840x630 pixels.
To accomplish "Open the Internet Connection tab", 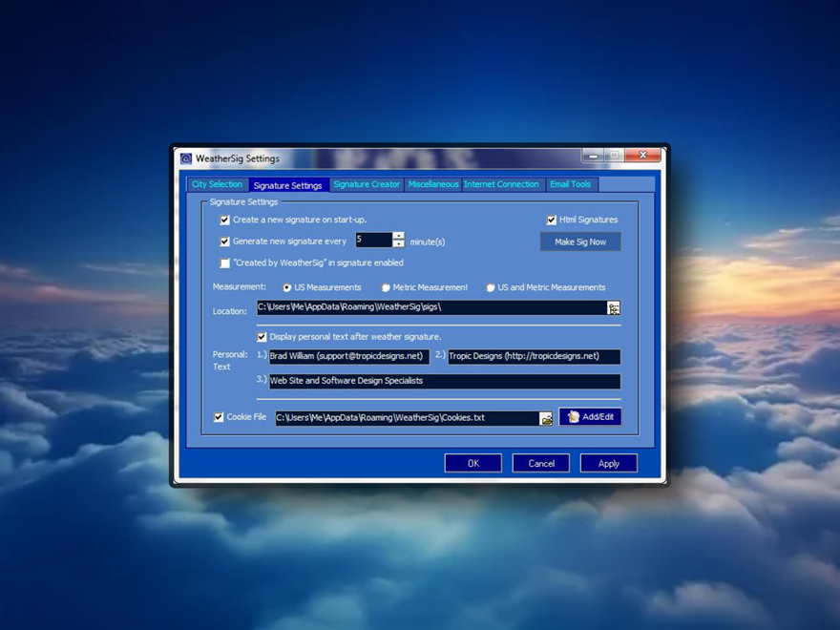I will coord(501,184).
